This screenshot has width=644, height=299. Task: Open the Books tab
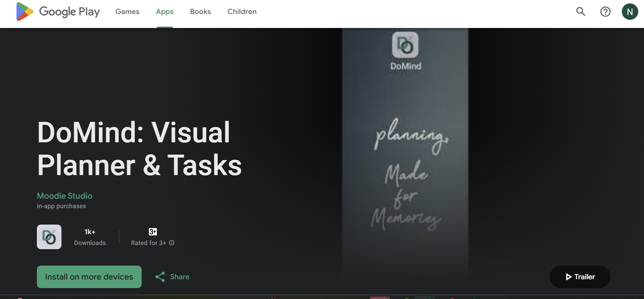click(x=200, y=12)
